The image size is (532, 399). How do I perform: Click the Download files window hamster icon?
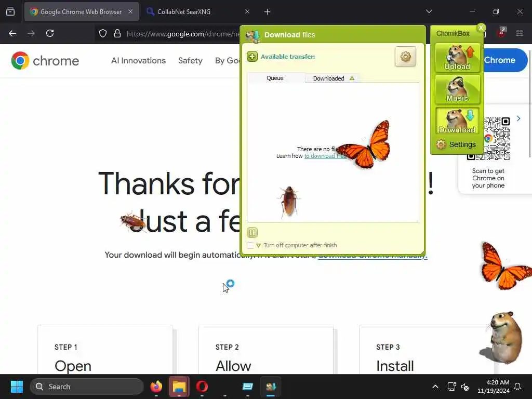coord(253,36)
